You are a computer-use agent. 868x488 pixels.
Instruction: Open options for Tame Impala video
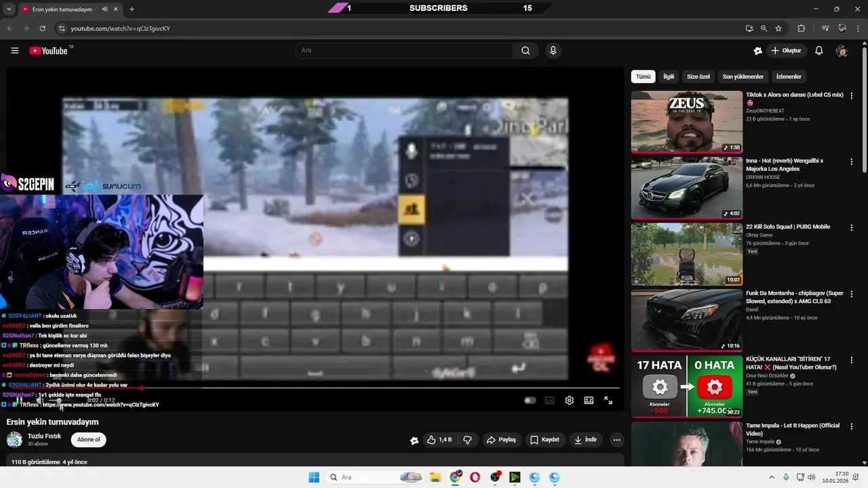[x=852, y=426]
